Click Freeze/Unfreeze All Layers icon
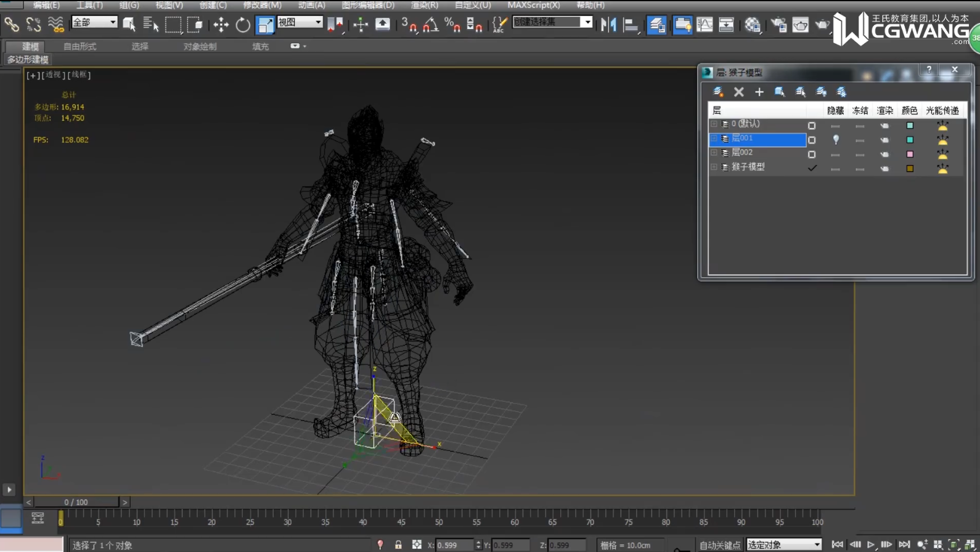The image size is (980, 552). pos(841,92)
